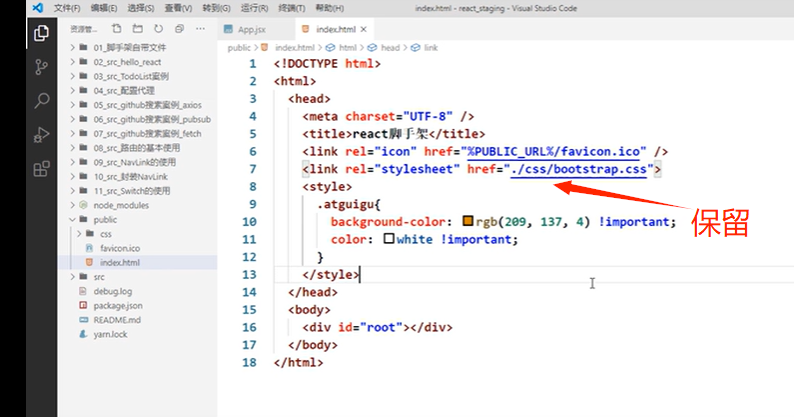Click the New File icon in explorer header
The height and width of the screenshot is (417, 794).
tap(116, 29)
